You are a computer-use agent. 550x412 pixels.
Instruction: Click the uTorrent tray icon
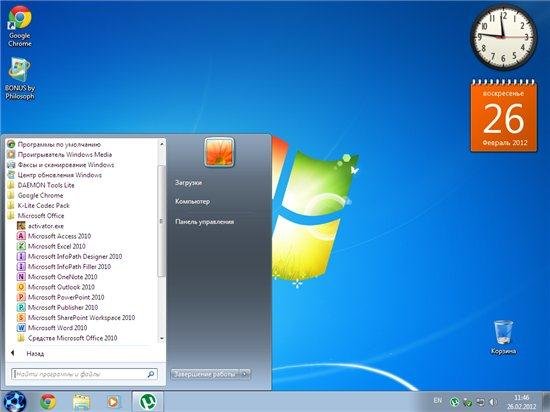point(455,402)
